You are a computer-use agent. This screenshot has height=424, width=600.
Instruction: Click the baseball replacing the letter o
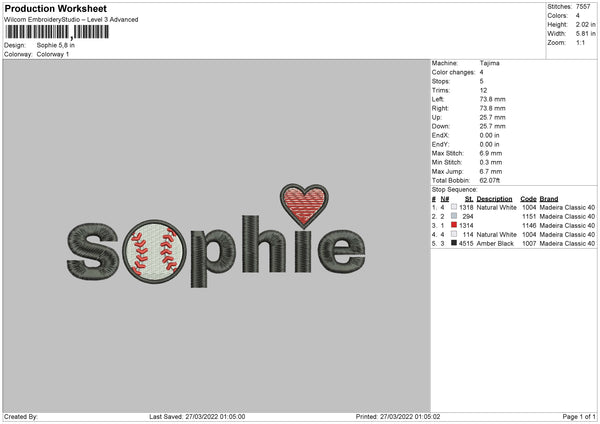[x=154, y=252]
